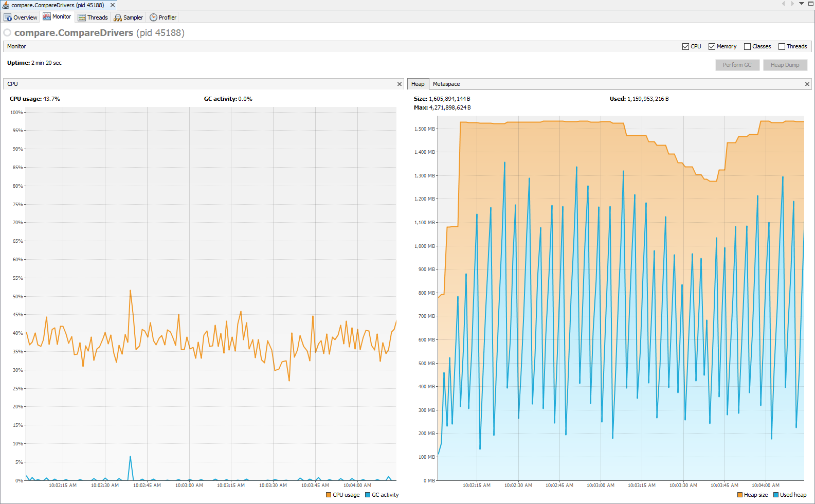The width and height of the screenshot is (815, 504).
Task: Disable the Memory graph checkbox
Action: (x=712, y=46)
